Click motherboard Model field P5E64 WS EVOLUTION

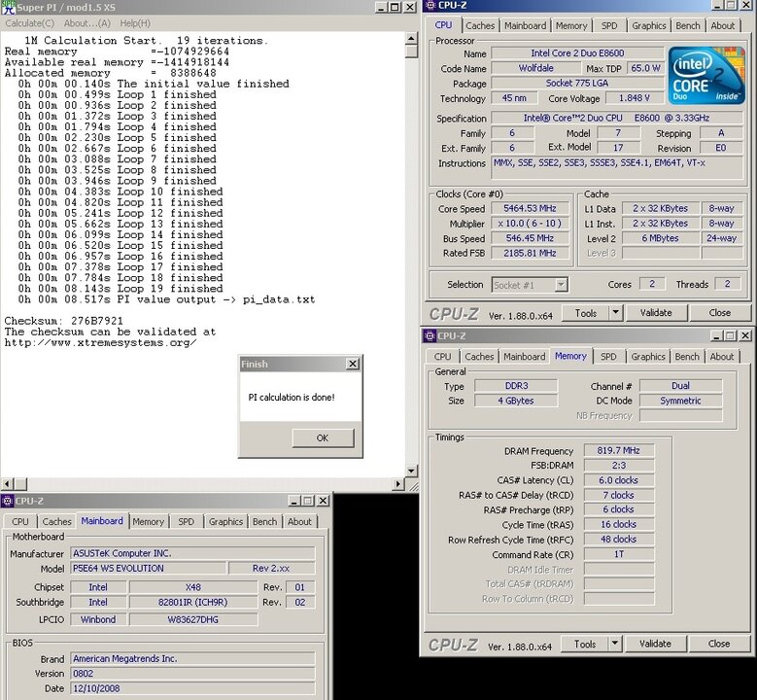pyautogui.click(x=148, y=568)
